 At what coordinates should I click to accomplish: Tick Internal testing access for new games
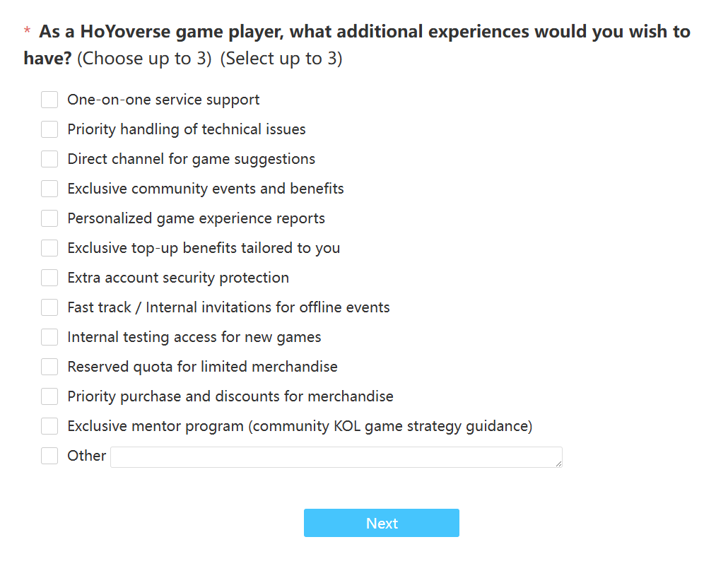tap(49, 337)
